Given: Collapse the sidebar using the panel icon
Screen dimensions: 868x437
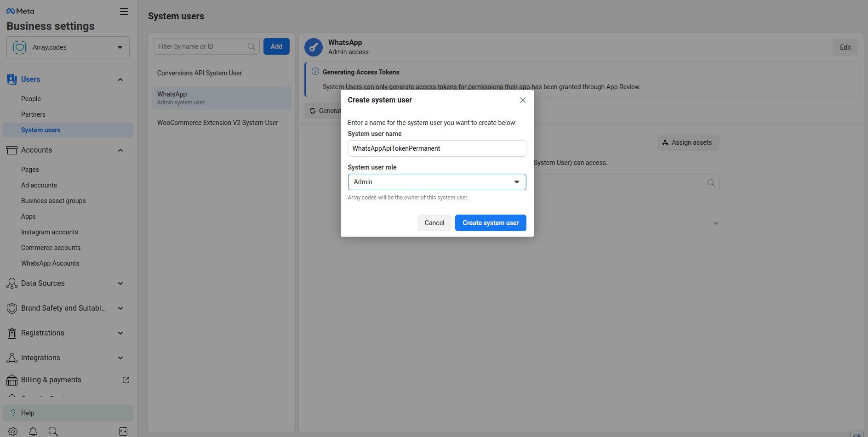Looking at the screenshot, I should [123, 431].
